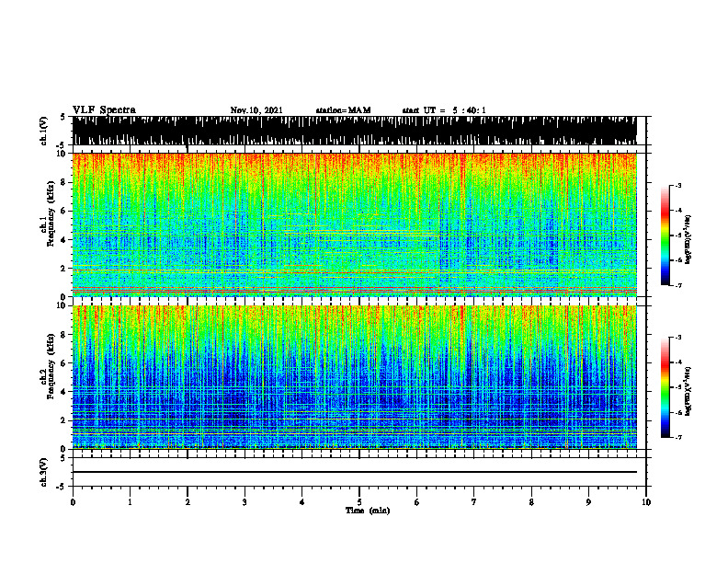The width and height of the screenshot is (728, 563).
Task: Click the "-7" value on ch.1 colorbar
Action: (x=677, y=285)
